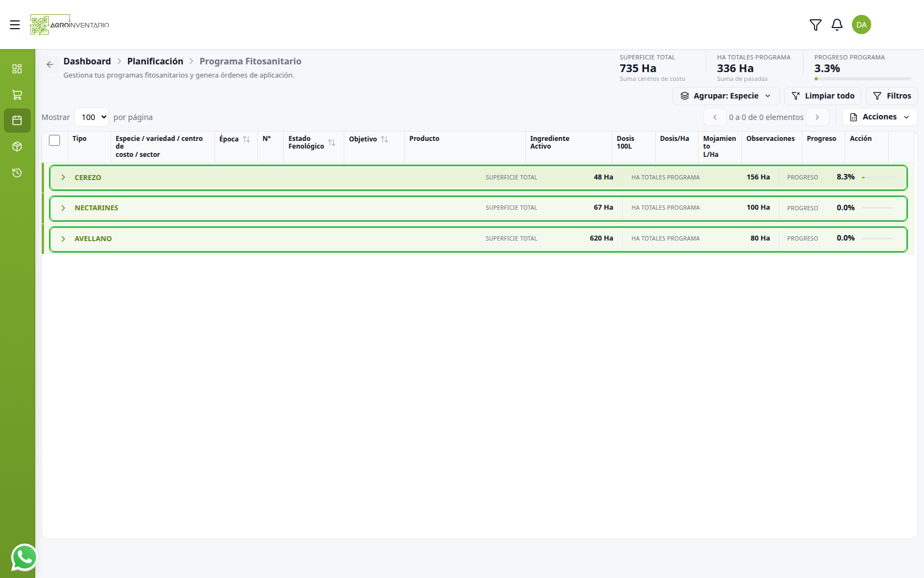Click the 336 Ha totales programa value

pyautogui.click(x=735, y=68)
